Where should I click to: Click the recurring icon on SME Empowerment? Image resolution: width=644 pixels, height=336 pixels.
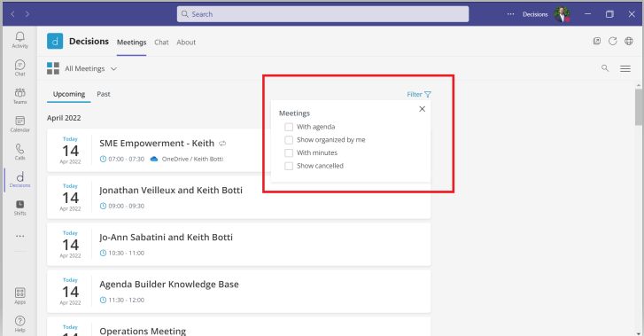point(222,144)
